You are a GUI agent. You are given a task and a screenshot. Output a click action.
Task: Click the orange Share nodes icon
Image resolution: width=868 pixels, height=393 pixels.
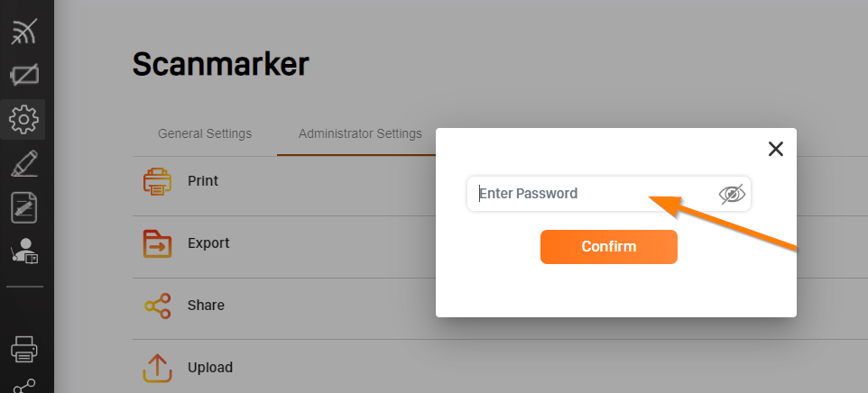tap(157, 306)
